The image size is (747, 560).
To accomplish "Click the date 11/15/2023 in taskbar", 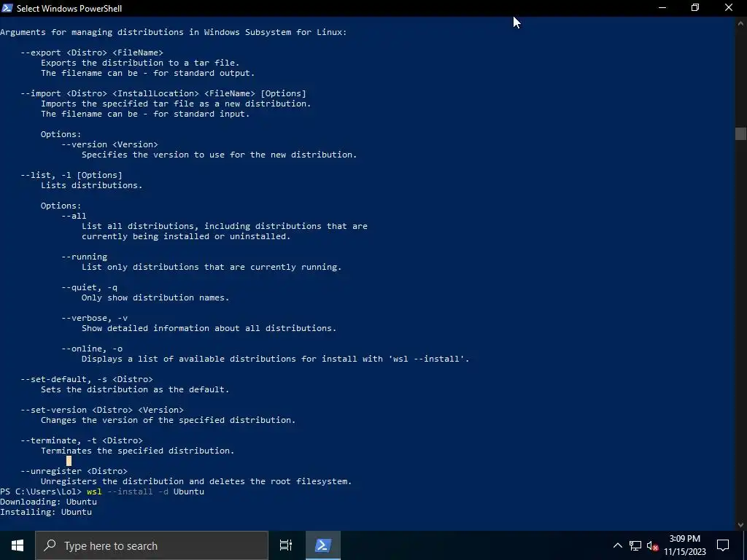I will coord(684,552).
